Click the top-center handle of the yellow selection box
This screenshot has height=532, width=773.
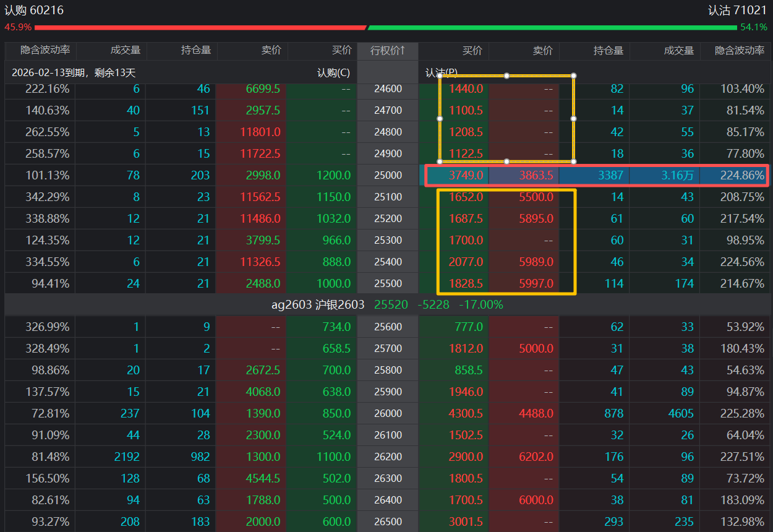coord(506,75)
